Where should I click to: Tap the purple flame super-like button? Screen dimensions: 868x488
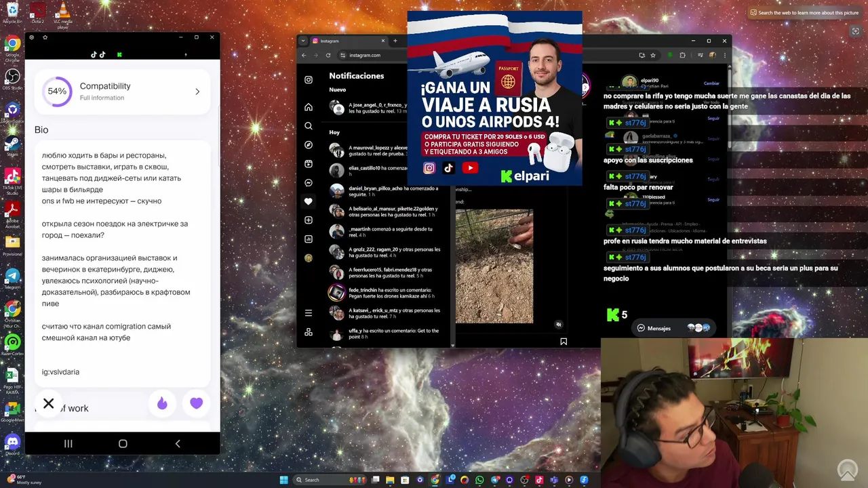pyautogui.click(x=162, y=403)
